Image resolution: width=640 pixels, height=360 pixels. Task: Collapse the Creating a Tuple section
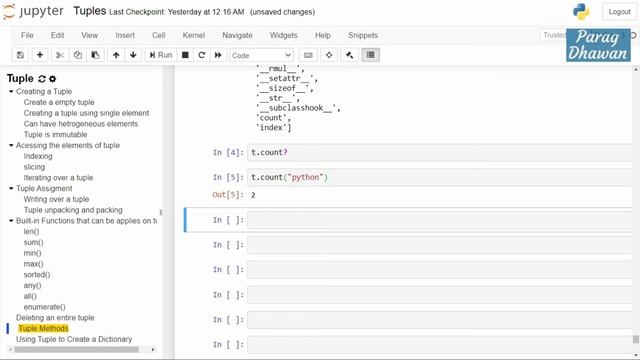(11, 91)
